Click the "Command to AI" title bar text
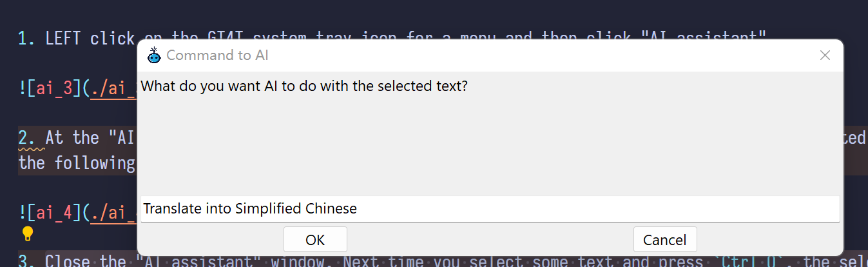The height and width of the screenshot is (267, 868). (x=217, y=55)
